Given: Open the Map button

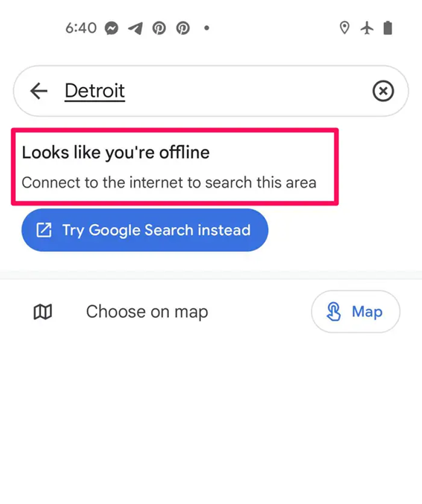Looking at the screenshot, I should (x=356, y=311).
